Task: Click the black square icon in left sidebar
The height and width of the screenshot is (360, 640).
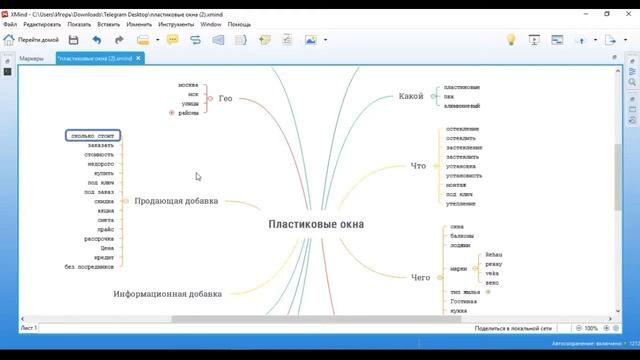Action: coord(7,72)
